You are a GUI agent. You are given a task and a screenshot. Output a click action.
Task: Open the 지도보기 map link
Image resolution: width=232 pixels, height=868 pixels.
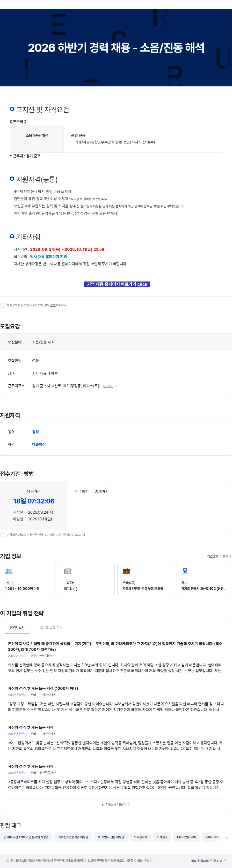pyautogui.click(x=108, y=386)
